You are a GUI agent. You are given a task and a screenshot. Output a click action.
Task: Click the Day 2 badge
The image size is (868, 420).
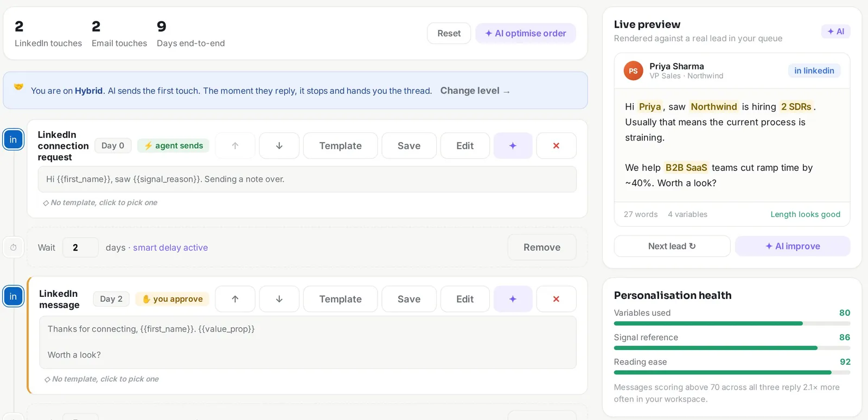pyautogui.click(x=111, y=299)
